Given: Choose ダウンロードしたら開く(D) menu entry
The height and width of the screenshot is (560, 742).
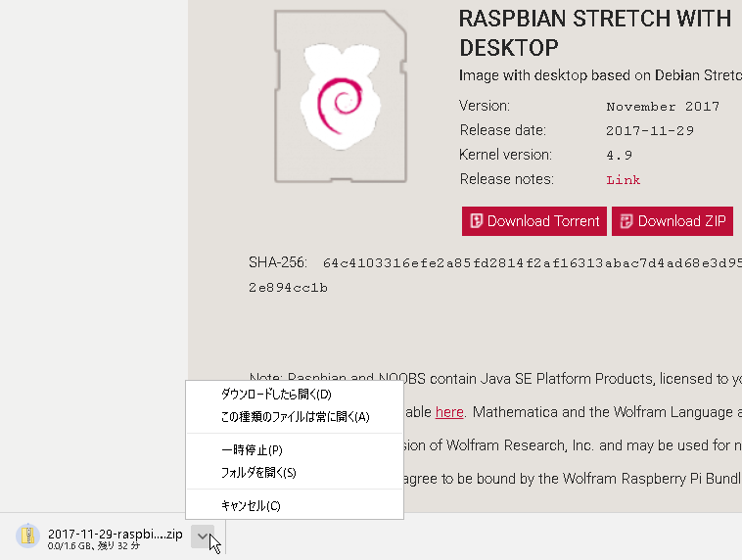Looking at the screenshot, I should [x=295, y=395].
